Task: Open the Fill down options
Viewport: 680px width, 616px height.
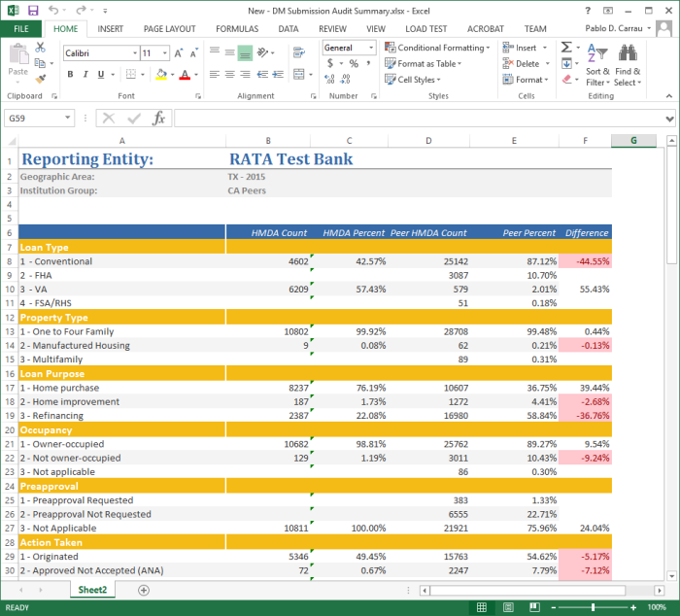Action: click(x=566, y=64)
